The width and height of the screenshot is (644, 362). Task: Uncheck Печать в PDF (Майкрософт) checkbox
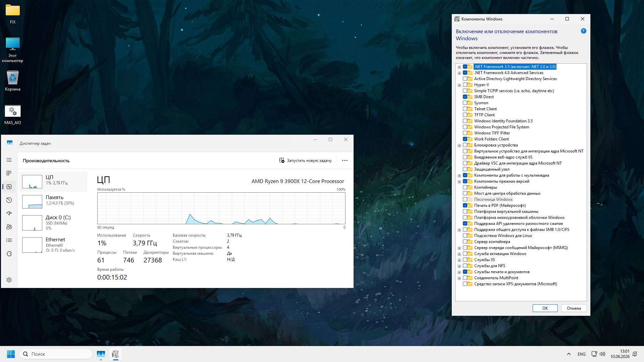[x=465, y=205]
